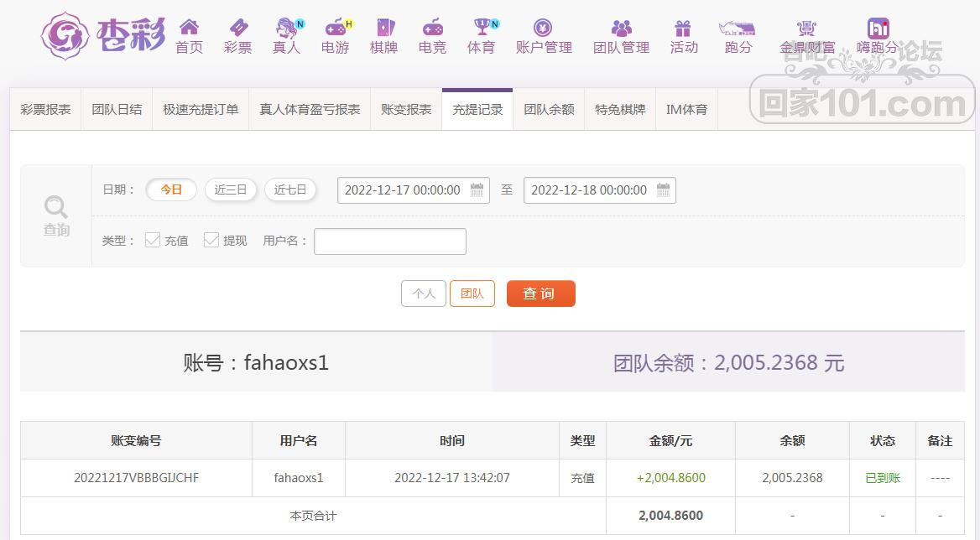
Task: Open the 跑分 icon
Action: pos(738,28)
